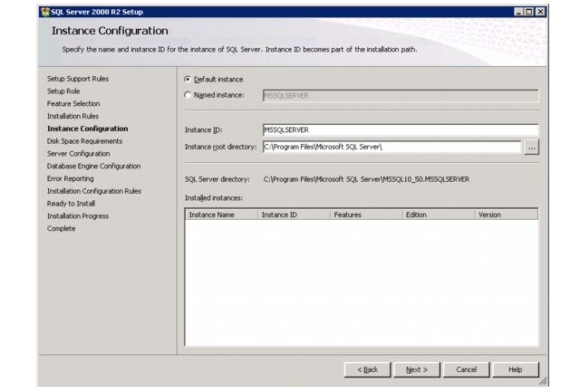This screenshot has height=392, width=580.
Task: Click the Instance Name column header
Action: (x=221, y=215)
